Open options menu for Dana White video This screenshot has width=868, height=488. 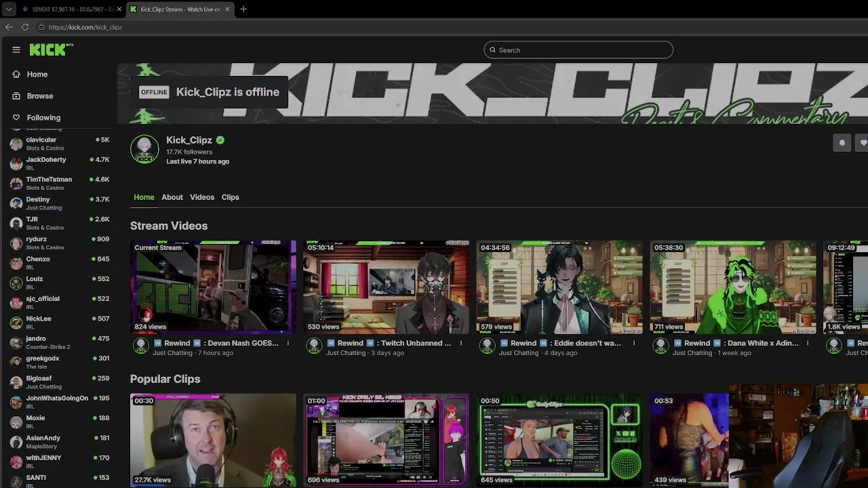pyautogui.click(x=808, y=343)
